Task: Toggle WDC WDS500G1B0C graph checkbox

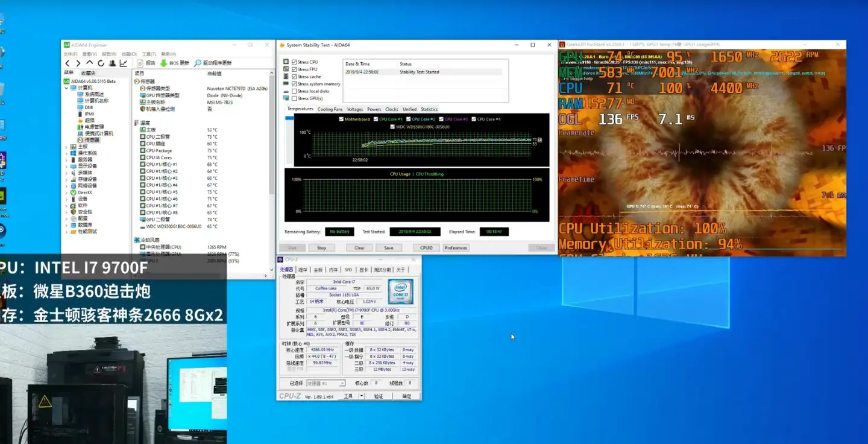Action: point(392,127)
